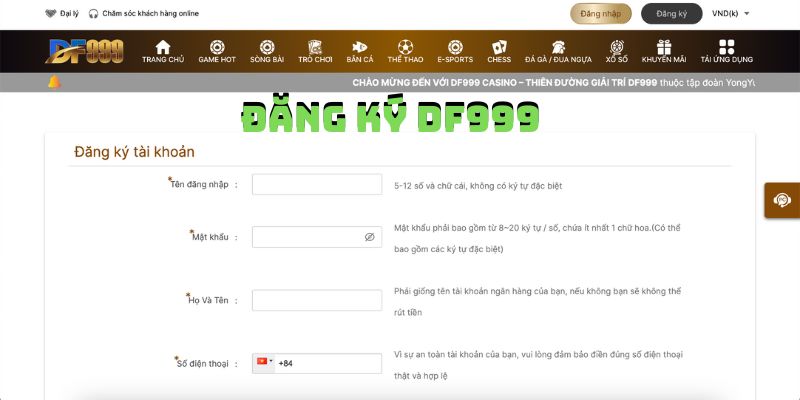Open the Chess cards icon
Screen dimensions: 800x400
499,47
